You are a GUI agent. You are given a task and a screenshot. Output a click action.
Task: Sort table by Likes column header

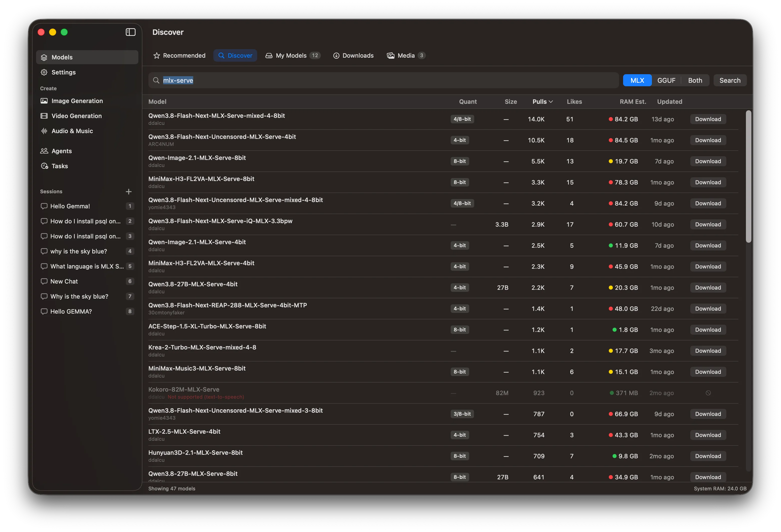tap(574, 102)
